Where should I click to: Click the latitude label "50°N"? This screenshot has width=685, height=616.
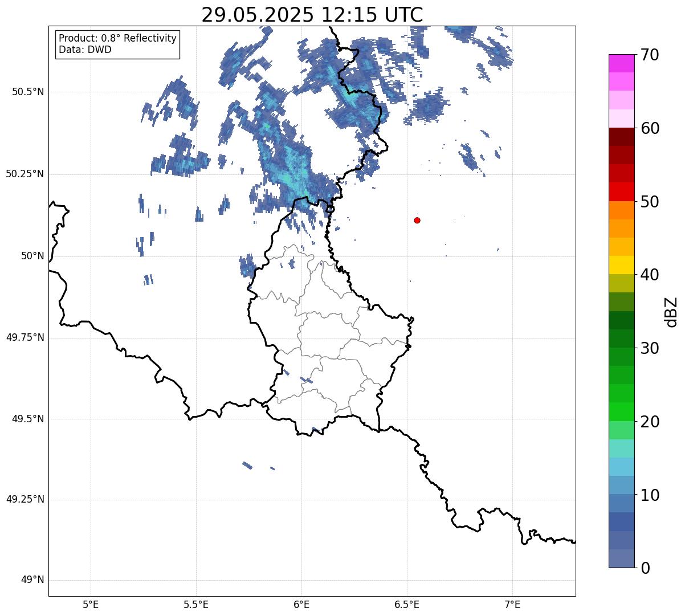(x=32, y=256)
